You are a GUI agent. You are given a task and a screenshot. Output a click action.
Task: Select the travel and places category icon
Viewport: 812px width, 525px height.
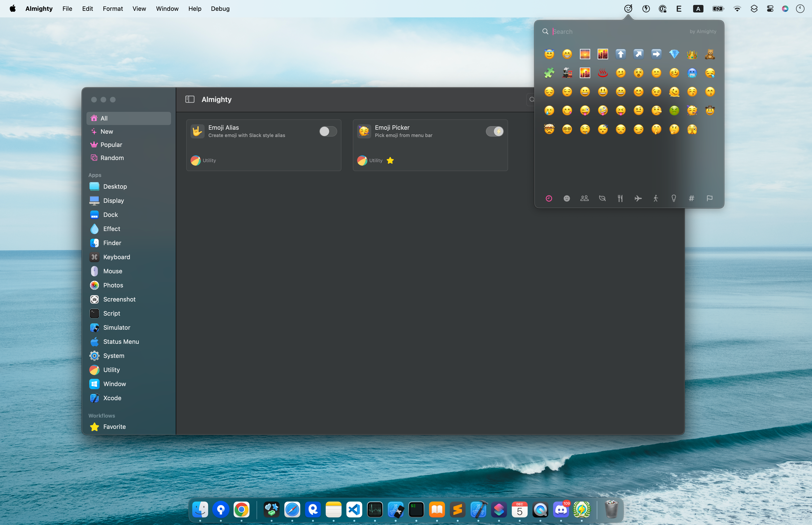pyautogui.click(x=637, y=198)
